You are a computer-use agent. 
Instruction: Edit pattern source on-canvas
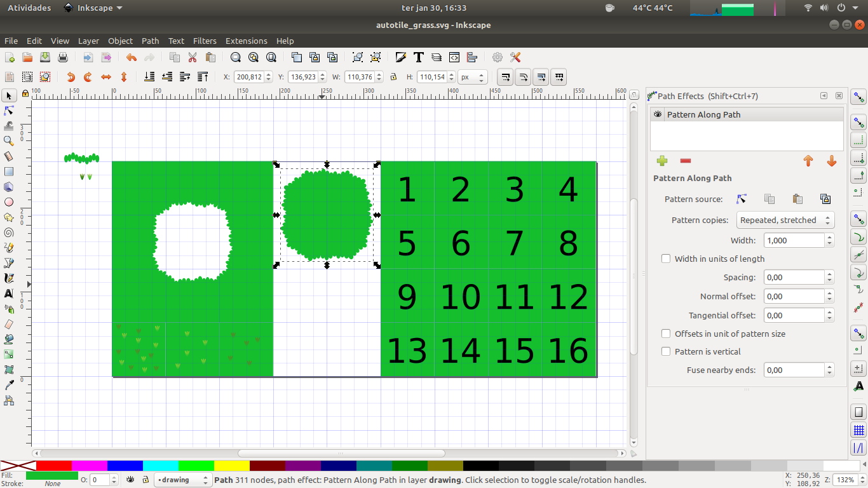pyautogui.click(x=741, y=199)
